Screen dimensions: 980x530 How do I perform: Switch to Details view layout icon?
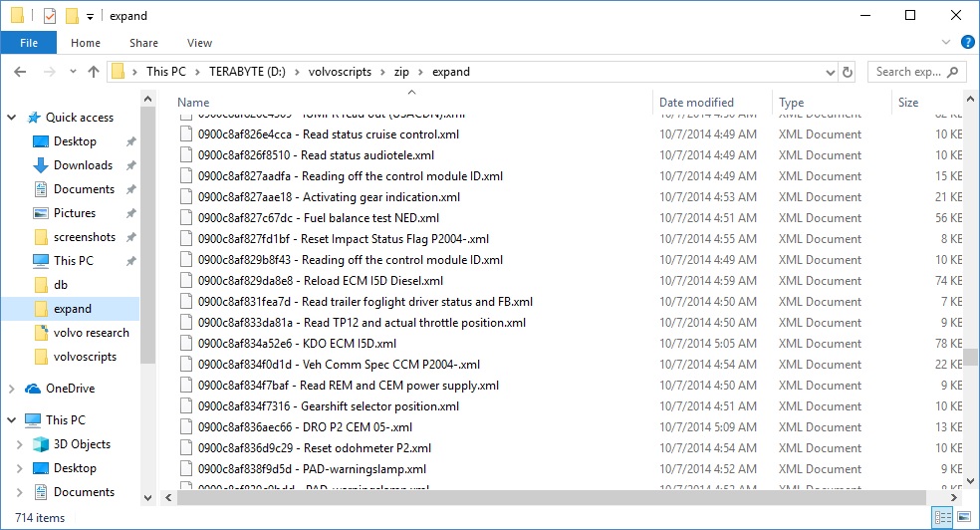point(942,517)
